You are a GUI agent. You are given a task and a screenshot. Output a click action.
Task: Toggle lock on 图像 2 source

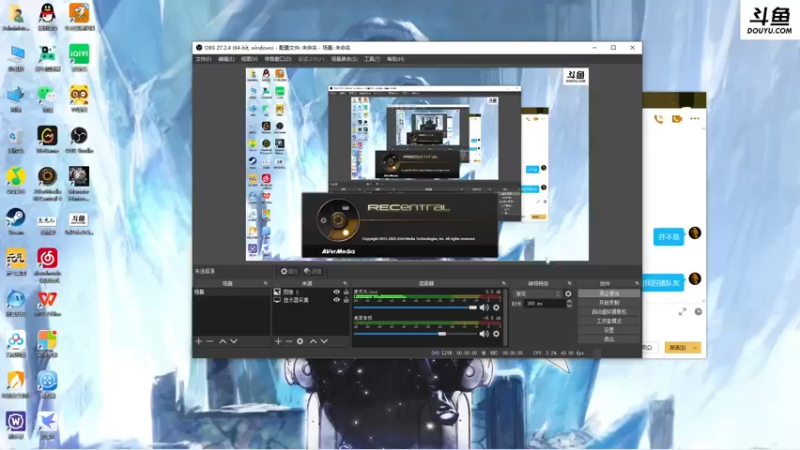346,292
